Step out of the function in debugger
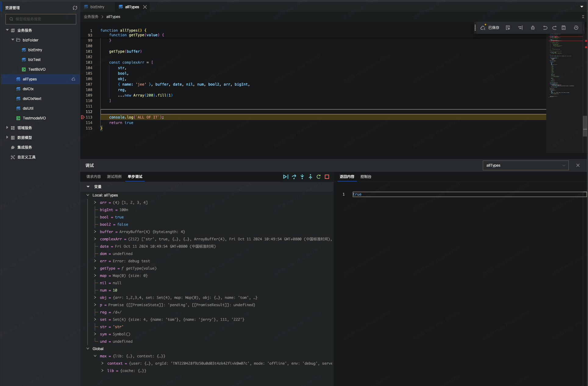This screenshot has height=386, width=588. tap(310, 177)
